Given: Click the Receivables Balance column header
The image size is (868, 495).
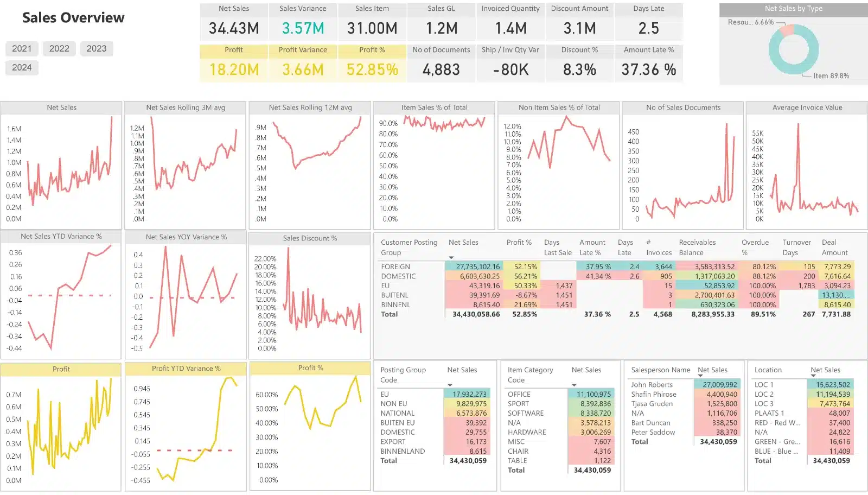Looking at the screenshot, I should [697, 247].
